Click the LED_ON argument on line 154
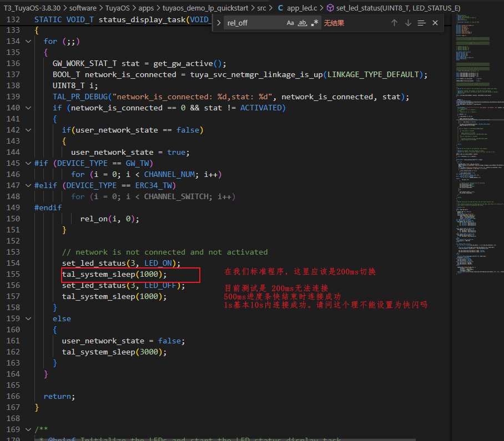 [x=158, y=263]
